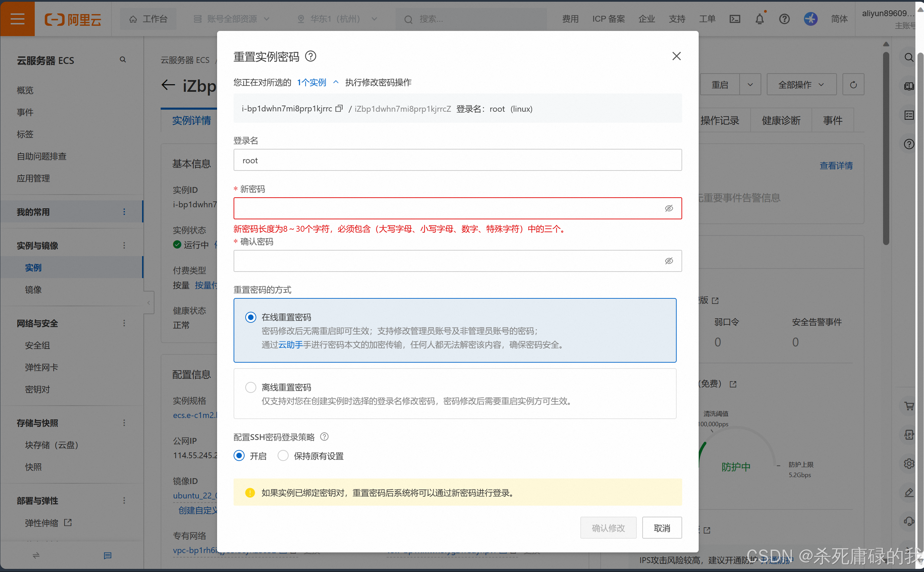Click 查看详情 link
The height and width of the screenshot is (572, 924).
[836, 166]
